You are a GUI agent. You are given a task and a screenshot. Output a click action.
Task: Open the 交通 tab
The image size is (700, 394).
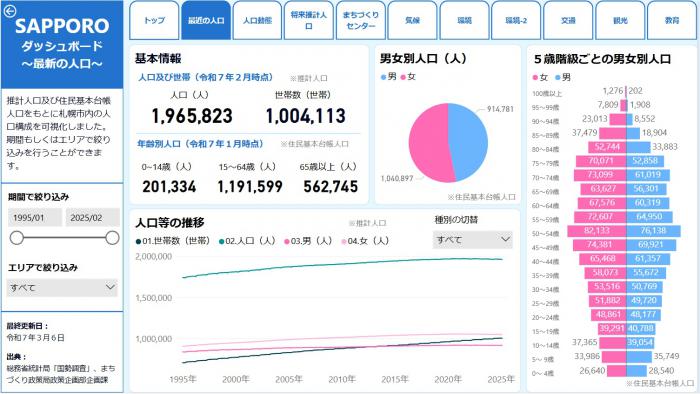pos(568,21)
